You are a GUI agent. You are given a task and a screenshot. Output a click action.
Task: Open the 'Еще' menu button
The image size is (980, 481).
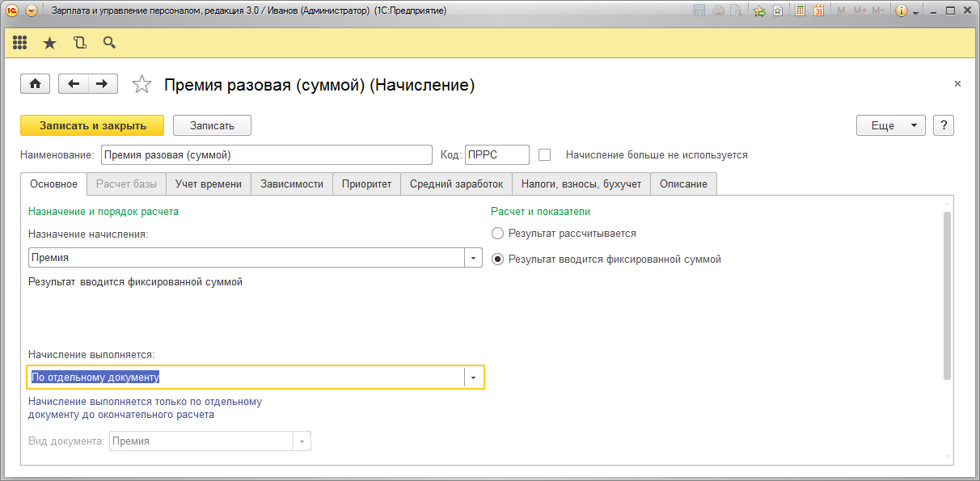(x=890, y=125)
